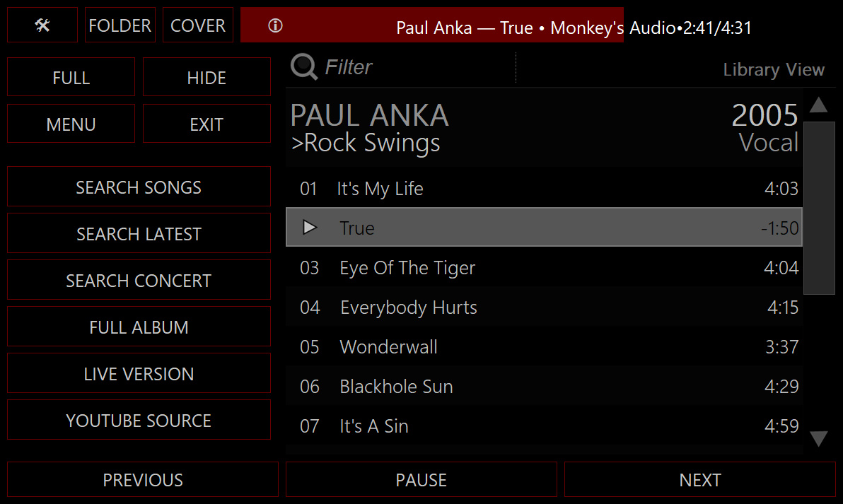Screen dimensions: 843x504
Task: Click the EXIT button
Action: pyautogui.click(x=207, y=124)
